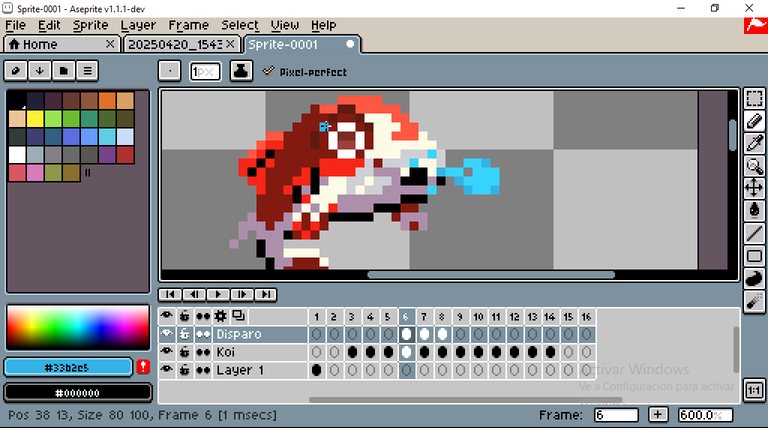This screenshot has width=768, height=428.
Task: Toggle visibility of all layers in header
Action: [x=167, y=316]
